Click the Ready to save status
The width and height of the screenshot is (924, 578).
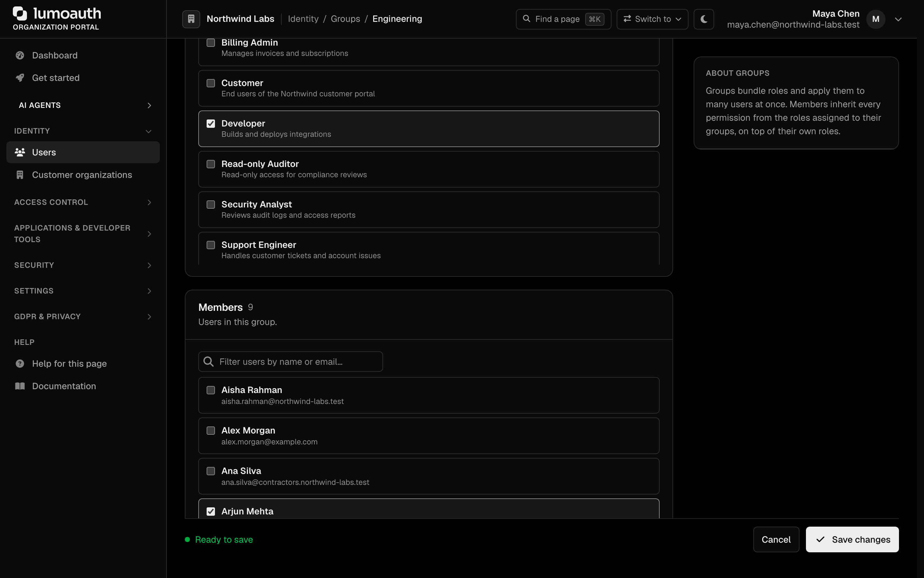click(219, 539)
